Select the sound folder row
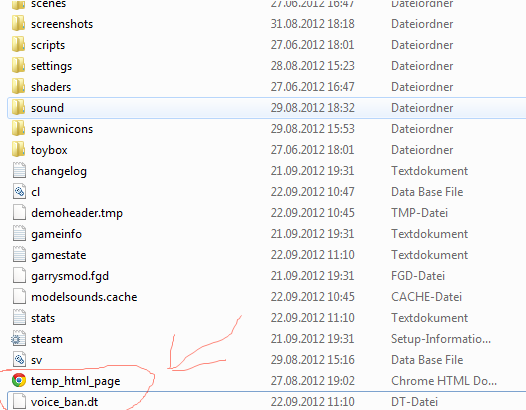The height and width of the screenshot is (410, 526). coord(267,108)
